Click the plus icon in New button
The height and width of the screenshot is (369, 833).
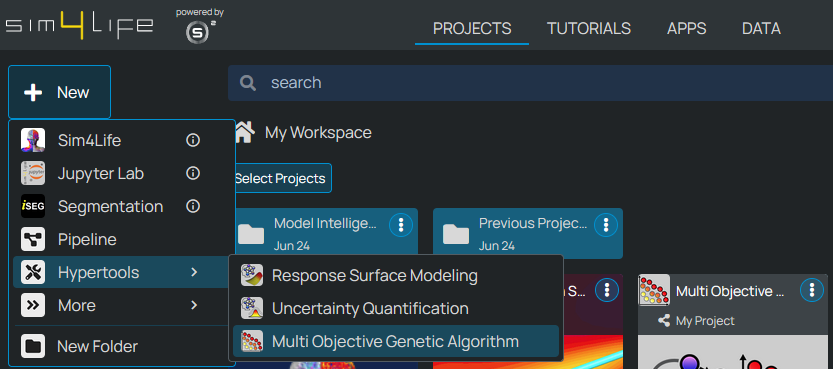[x=33, y=93]
